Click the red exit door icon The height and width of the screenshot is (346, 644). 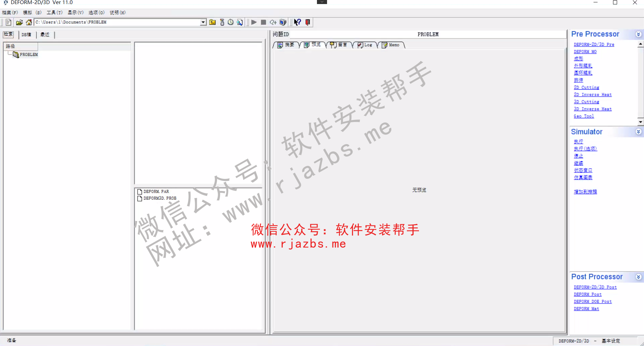pyautogui.click(x=308, y=22)
